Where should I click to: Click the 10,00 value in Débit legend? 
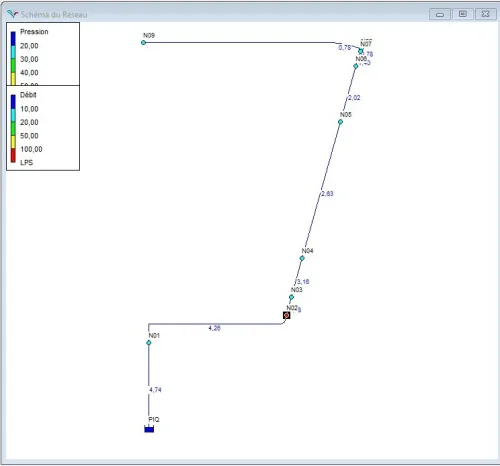29,109
